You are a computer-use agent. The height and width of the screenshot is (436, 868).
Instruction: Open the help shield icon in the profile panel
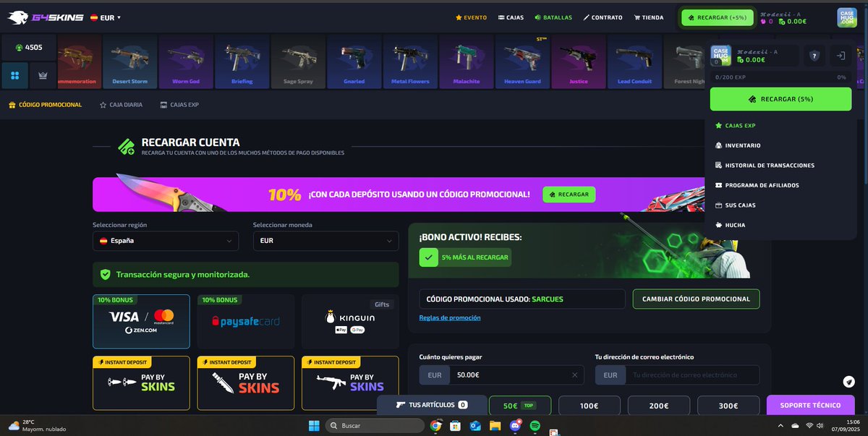814,56
